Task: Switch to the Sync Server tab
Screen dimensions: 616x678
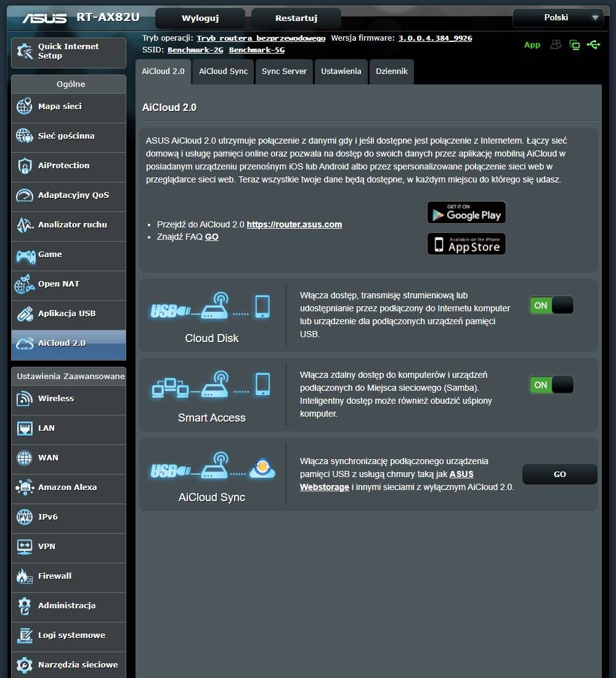Action: [284, 71]
